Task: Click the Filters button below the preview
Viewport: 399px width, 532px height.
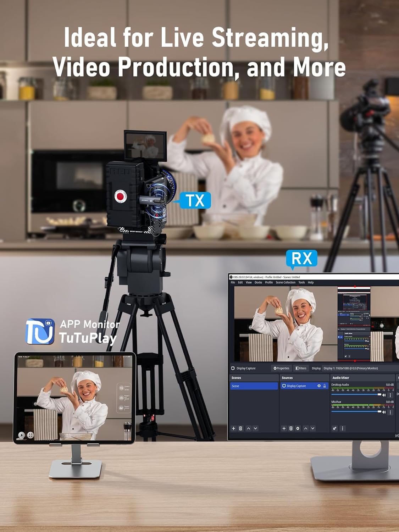Action: 301,367
